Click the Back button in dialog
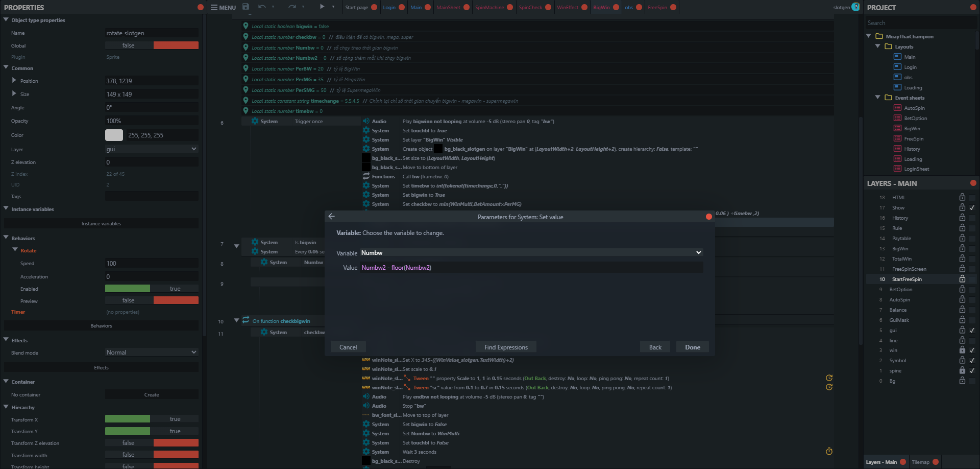980x469 pixels. [x=655, y=347]
